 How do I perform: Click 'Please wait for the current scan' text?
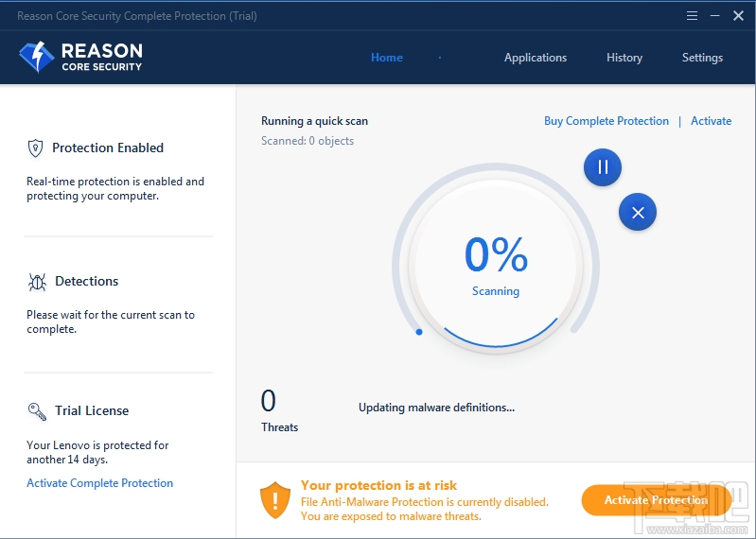pyautogui.click(x=111, y=322)
